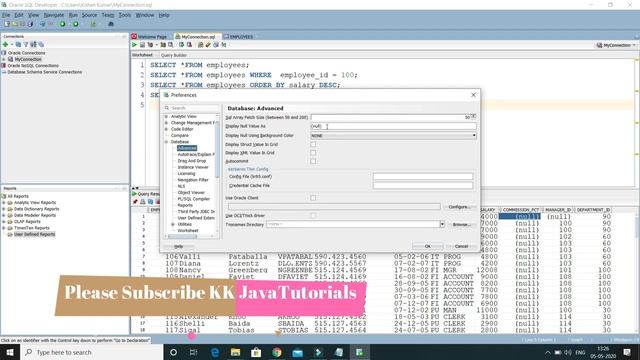
Task: Expand the Code Editor preferences node
Action: (166, 129)
